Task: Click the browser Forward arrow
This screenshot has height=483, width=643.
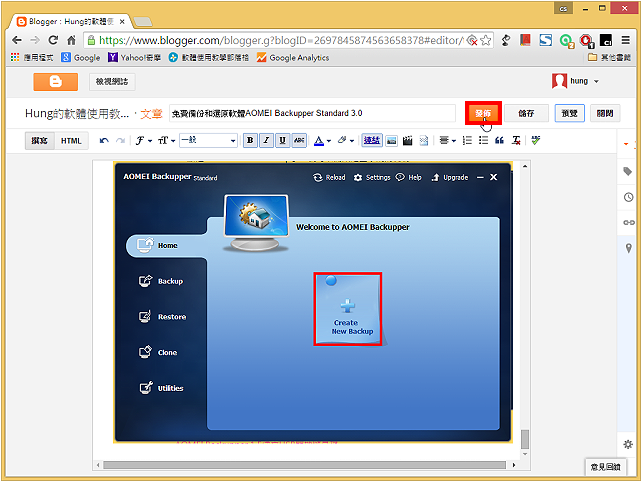Action: pyautogui.click(x=35, y=40)
